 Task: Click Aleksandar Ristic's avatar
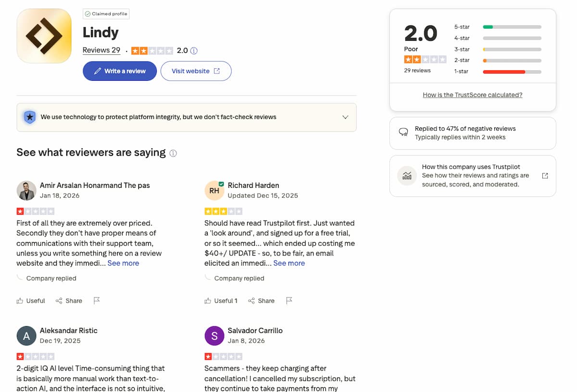pyautogui.click(x=26, y=336)
